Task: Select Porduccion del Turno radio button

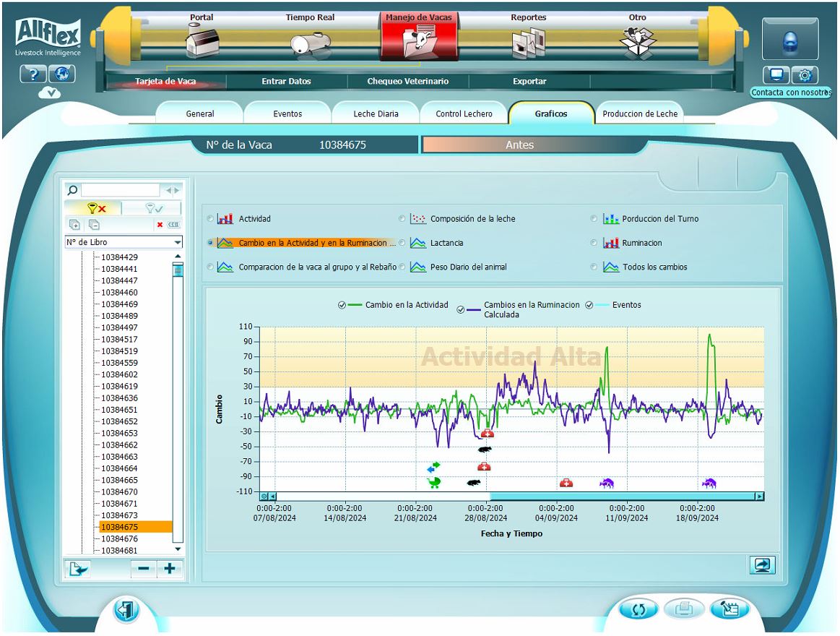Action: click(594, 219)
